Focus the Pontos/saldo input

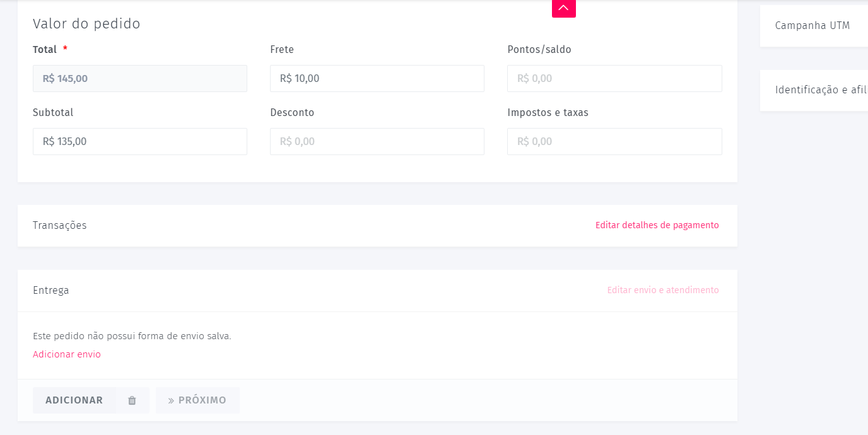(614, 78)
